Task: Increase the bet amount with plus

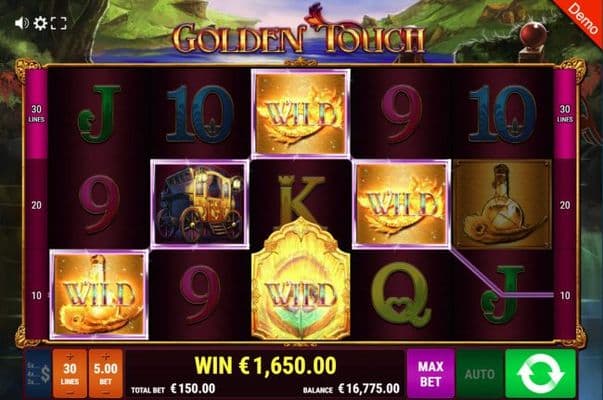Action: coord(105,356)
